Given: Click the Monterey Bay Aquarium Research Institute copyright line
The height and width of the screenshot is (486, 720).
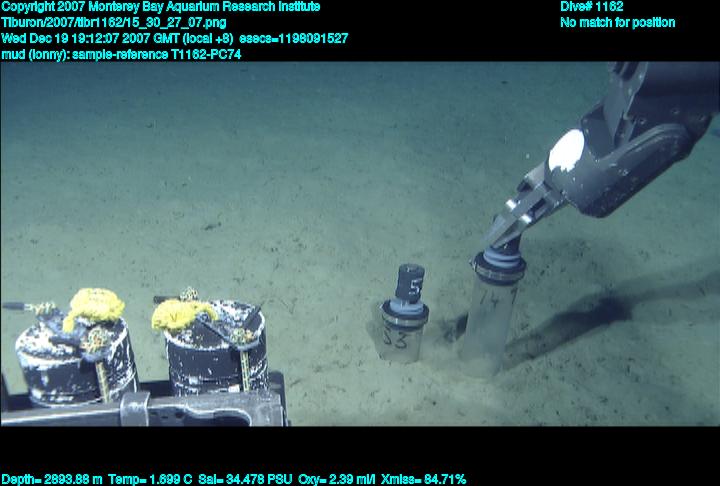Looking at the screenshot, I should point(161,7).
